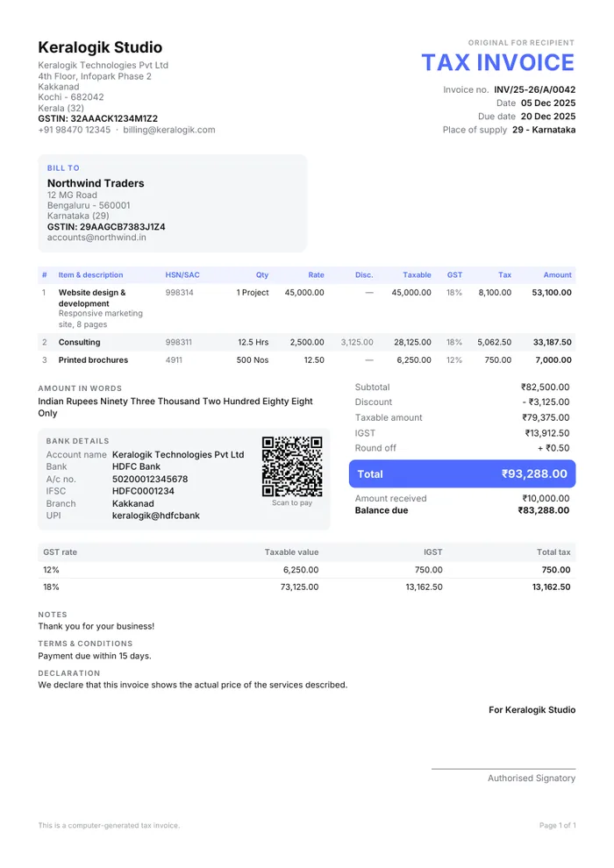This screenshot has width=614, height=868.
Task: Click the Branch value Kakkanad
Action: (132, 504)
